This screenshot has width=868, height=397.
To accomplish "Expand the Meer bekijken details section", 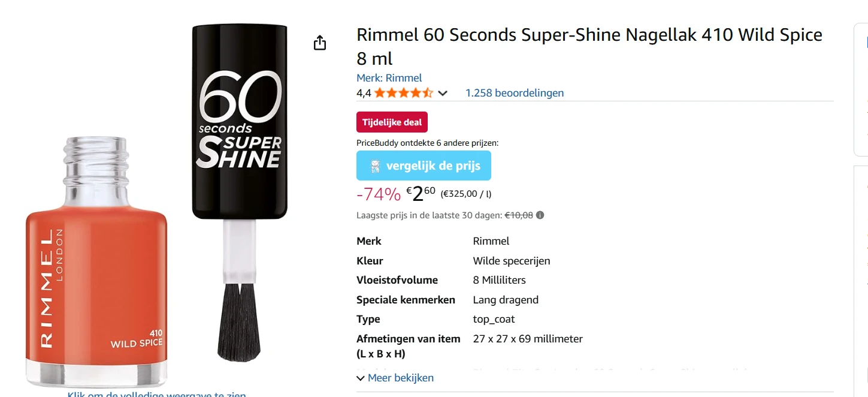I will [x=395, y=378].
